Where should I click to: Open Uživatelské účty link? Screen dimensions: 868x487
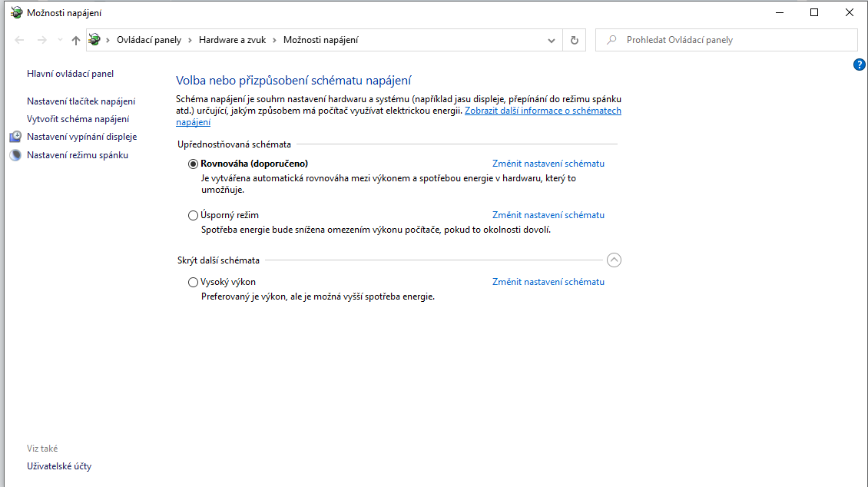pos(59,466)
